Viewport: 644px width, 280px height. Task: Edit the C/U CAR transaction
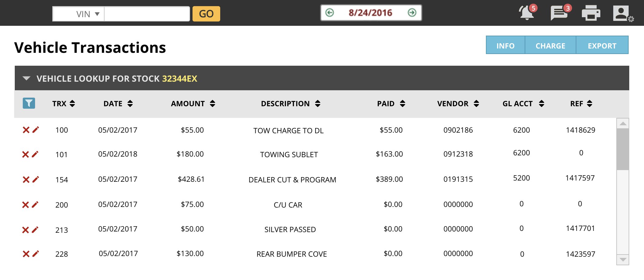tap(35, 204)
